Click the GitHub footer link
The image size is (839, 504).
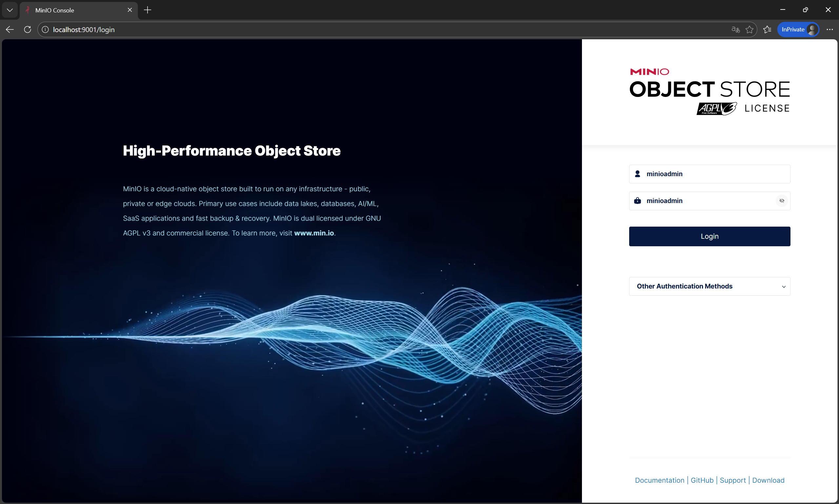702,480
